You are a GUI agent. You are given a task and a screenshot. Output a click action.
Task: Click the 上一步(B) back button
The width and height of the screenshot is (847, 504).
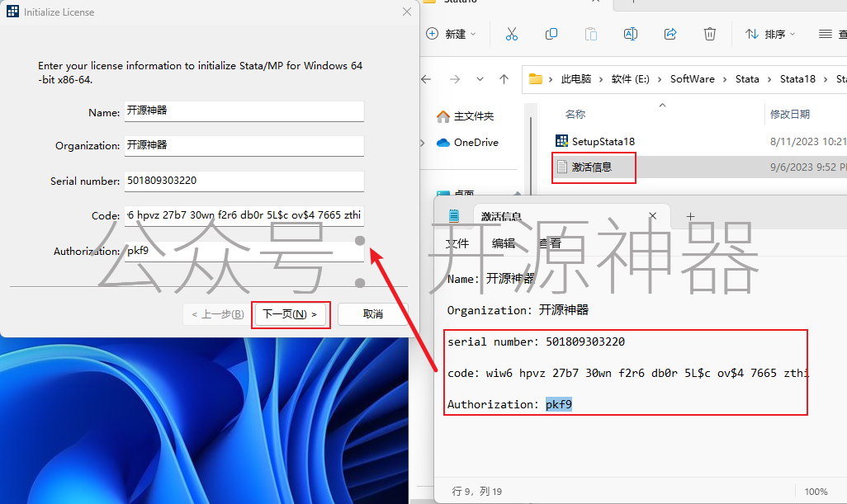point(217,314)
